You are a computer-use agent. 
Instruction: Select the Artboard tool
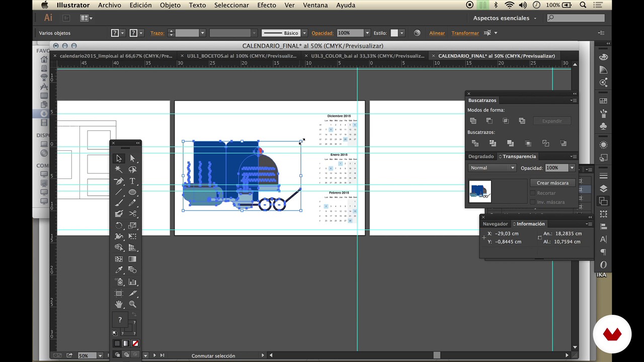click(119, 293)
